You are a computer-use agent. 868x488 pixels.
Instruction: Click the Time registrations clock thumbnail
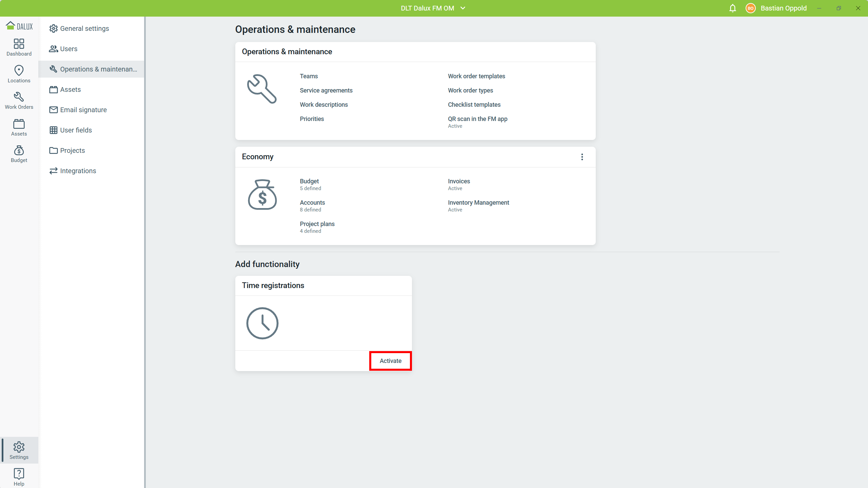click(262, 323)
